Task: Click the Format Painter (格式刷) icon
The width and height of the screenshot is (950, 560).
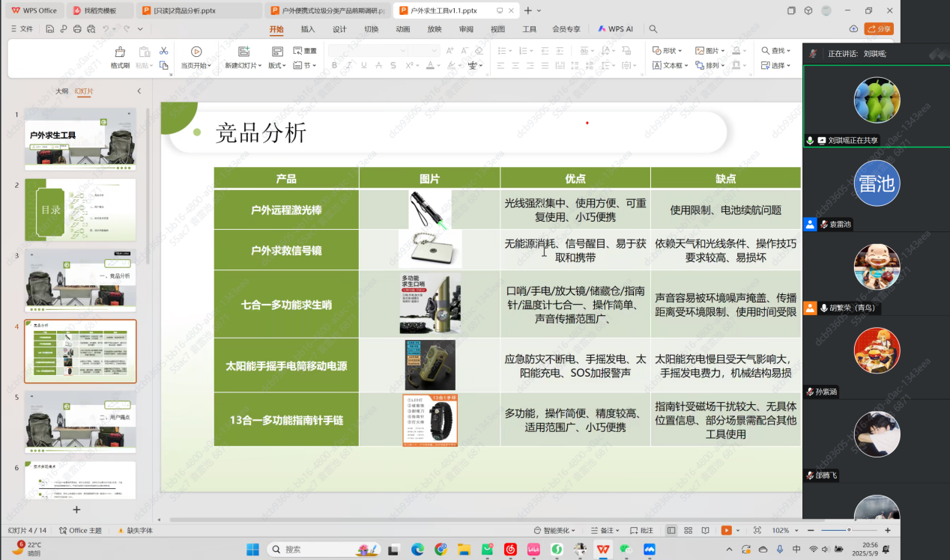Action: 120,52
